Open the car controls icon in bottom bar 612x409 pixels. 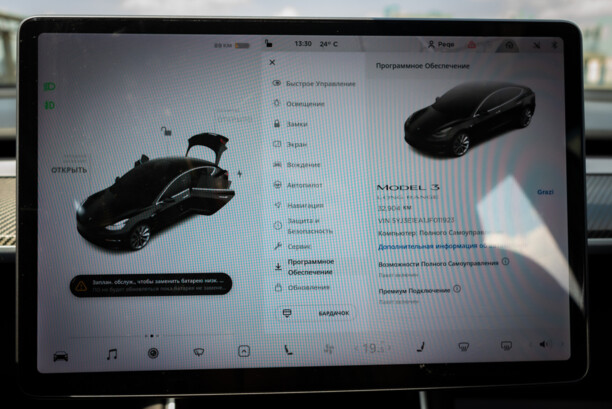60,356
